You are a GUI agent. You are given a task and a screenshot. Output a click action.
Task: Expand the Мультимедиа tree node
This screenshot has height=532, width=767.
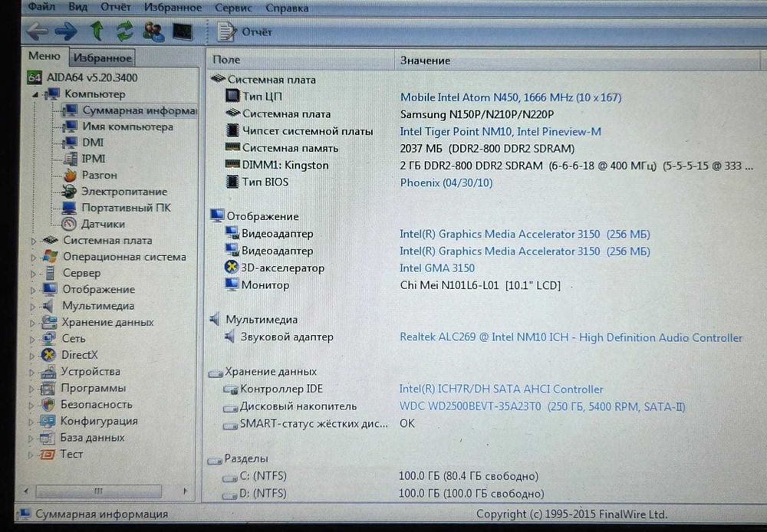tap(32, 307)
